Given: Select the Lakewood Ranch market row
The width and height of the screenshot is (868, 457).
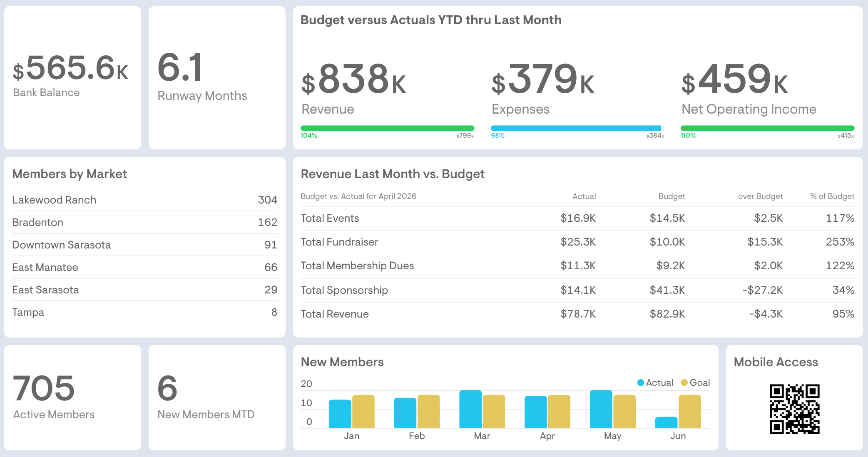Looking at the screenshot, I should point(144,200).
